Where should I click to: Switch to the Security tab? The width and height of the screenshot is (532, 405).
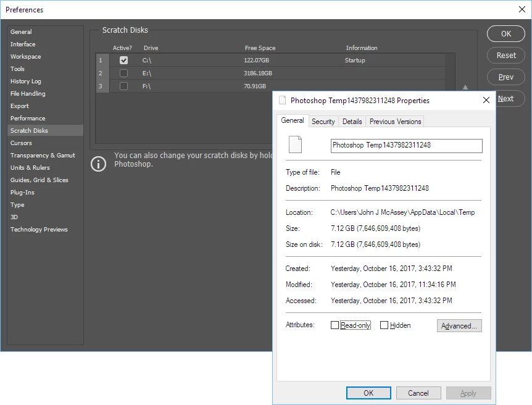click(323, 122)
